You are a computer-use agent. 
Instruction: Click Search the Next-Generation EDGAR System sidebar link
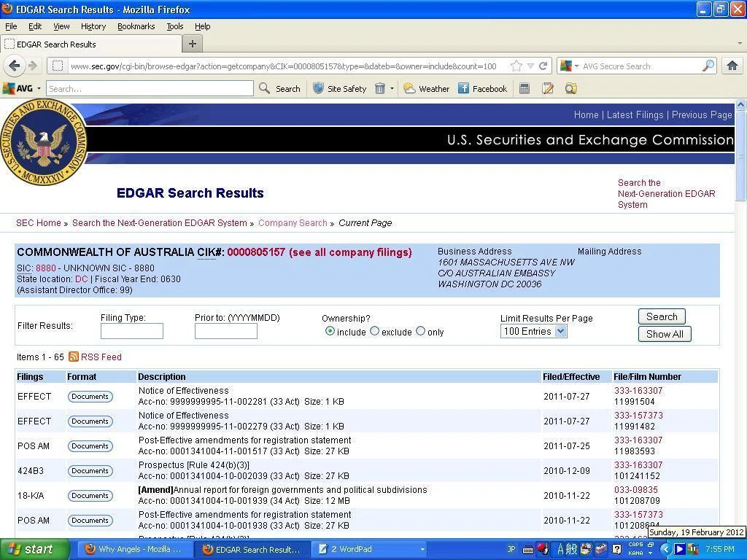tap(666, 194)
